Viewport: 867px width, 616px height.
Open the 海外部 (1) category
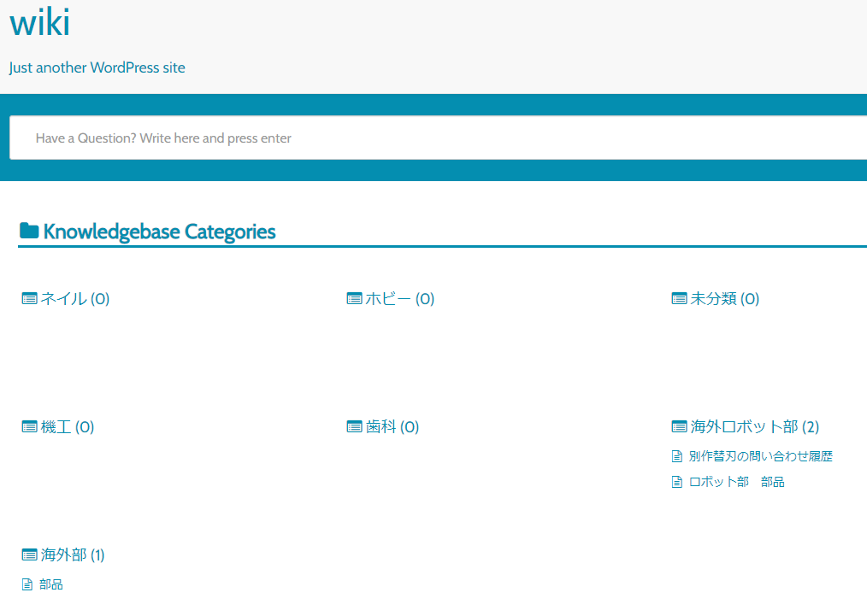73,555
